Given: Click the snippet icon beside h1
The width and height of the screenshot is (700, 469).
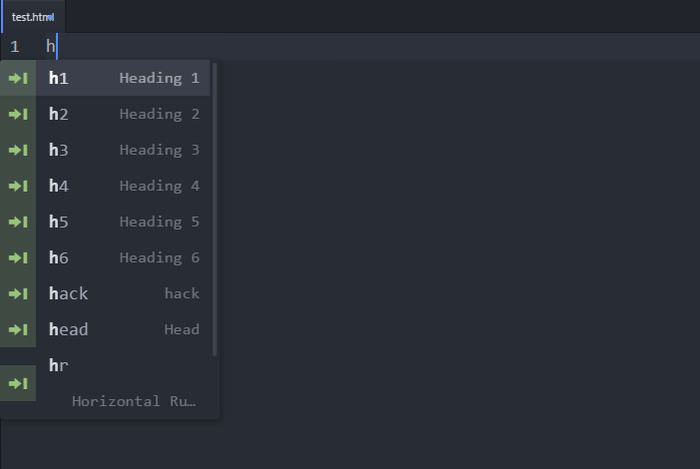Looking at the screenshot, I should [x=18, y=79].
